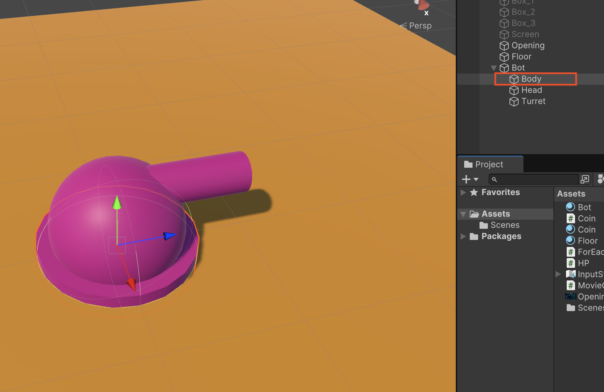Expand the Favorites section
The image size is (604, 392).
[463, 192]
